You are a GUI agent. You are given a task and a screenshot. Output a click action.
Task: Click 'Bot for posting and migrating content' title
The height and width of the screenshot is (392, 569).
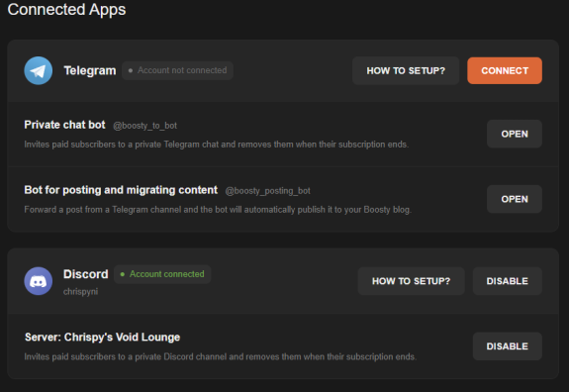(121, 190)
